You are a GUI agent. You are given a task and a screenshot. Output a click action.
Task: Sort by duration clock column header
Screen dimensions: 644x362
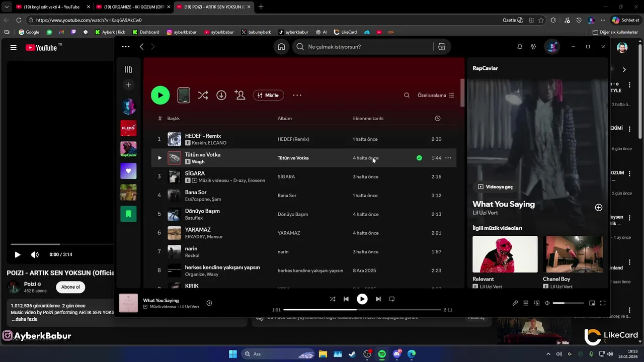pos(438,119)
